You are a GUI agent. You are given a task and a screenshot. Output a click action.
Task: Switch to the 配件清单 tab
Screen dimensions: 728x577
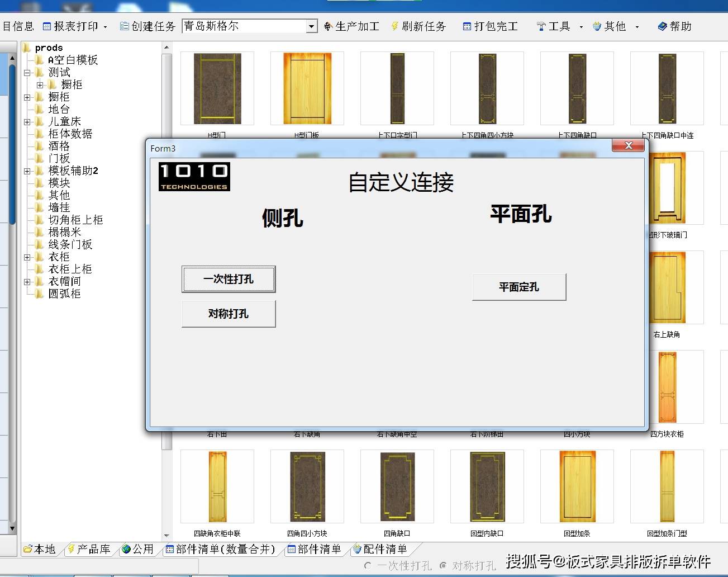pos(379,549)
